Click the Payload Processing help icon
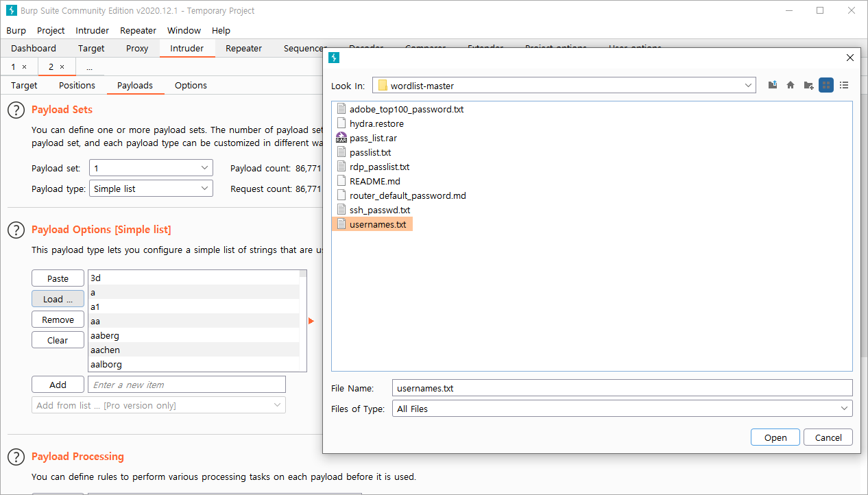The width and height of the screenshot is (868, 495). point(16,457)
